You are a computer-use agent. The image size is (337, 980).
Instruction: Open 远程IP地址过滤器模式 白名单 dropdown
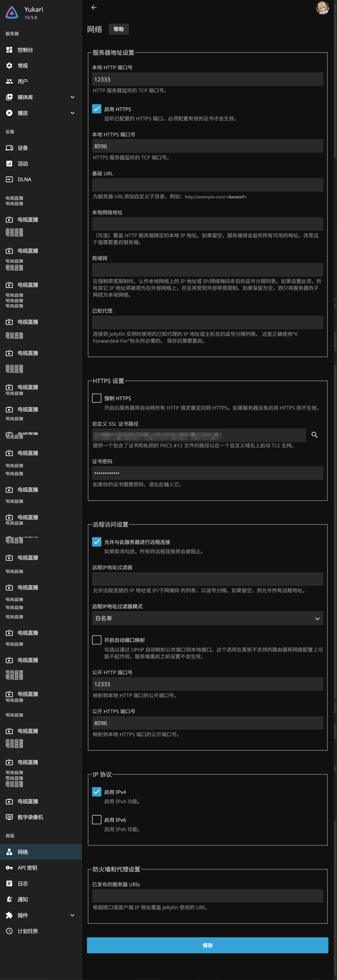coord(208,618)
